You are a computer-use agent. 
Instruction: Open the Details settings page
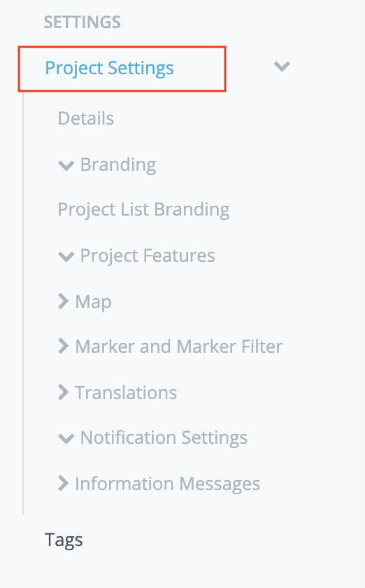(86, 118)
